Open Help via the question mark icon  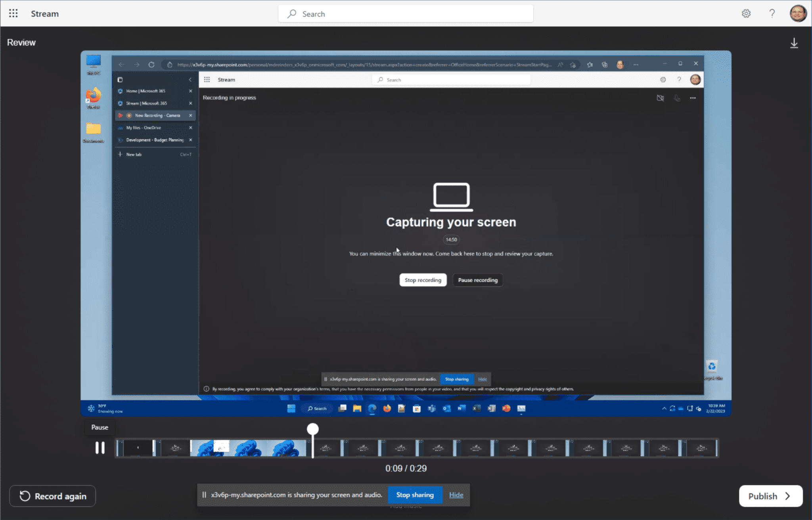tap(772, 13)
